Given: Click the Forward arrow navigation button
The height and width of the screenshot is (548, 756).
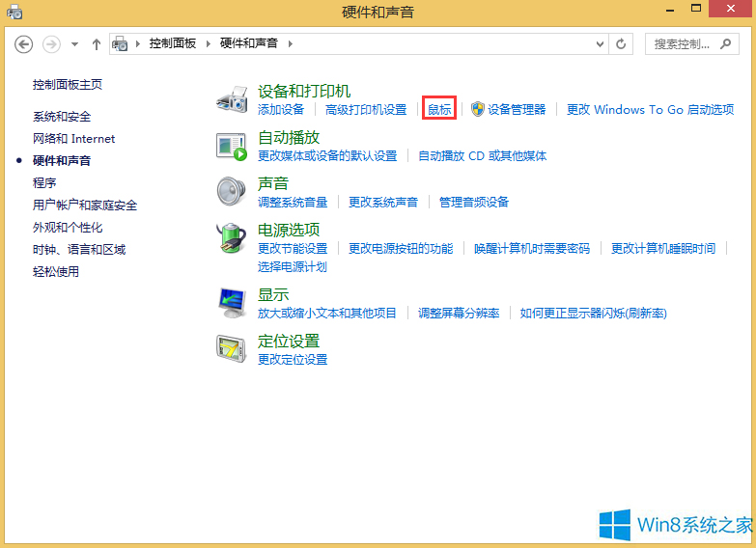Looking at the screenshot, I should [51, 44].
